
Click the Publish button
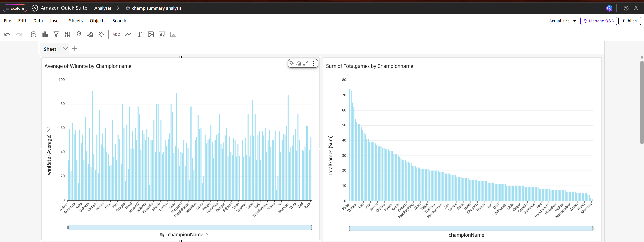pos(630,21)
